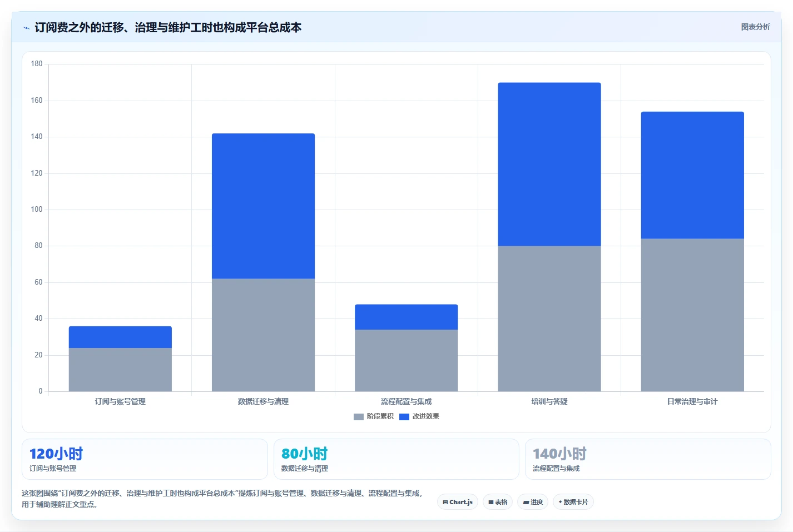Click 数据迁移与清理 caption under the 80小时 card
Viewport: 793px width, 532px height.
pos(305,469)
